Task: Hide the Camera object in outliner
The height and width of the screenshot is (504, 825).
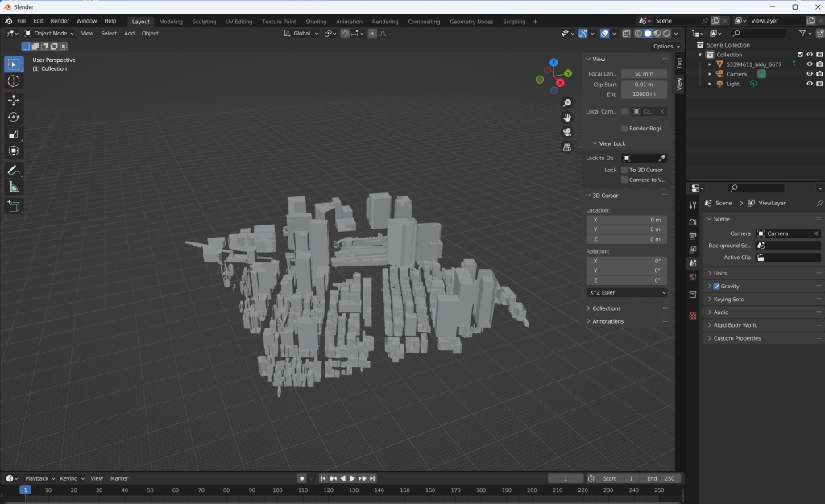Action: point(810,74)
